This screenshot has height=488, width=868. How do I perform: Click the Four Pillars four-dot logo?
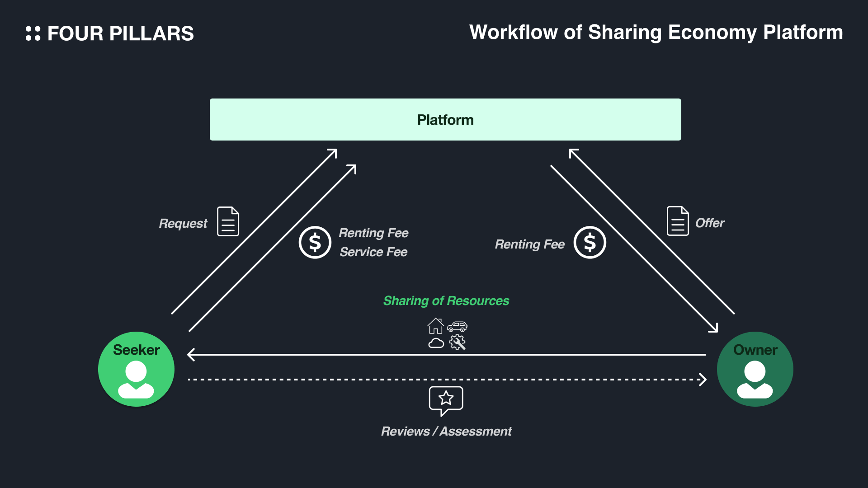[33, 33]
